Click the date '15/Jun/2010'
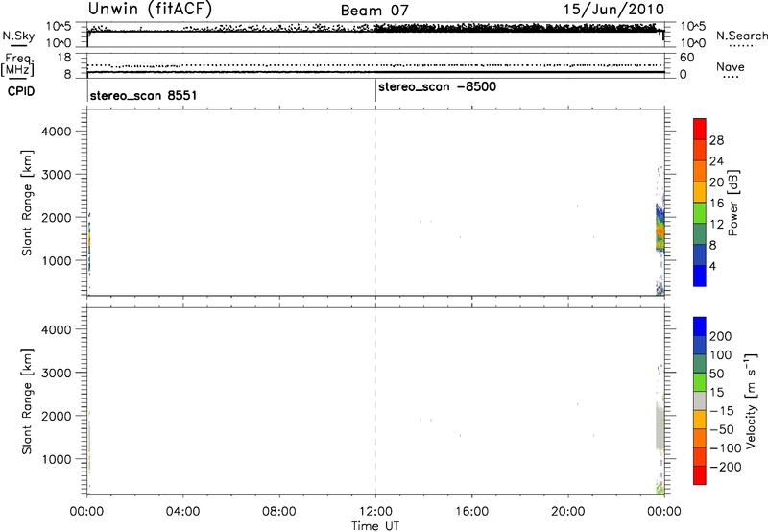This screenshot has width=768, height=532. [x=613, y=10]
